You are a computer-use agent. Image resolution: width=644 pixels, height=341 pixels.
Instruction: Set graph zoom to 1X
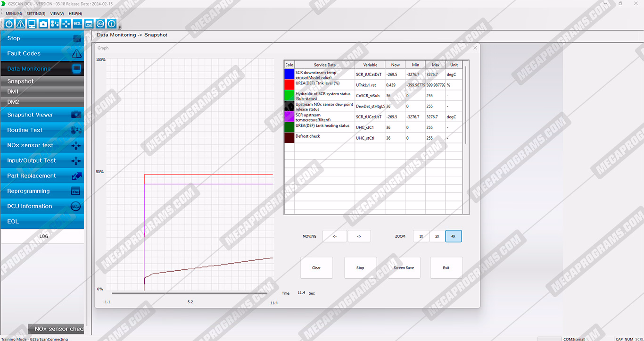421,236
